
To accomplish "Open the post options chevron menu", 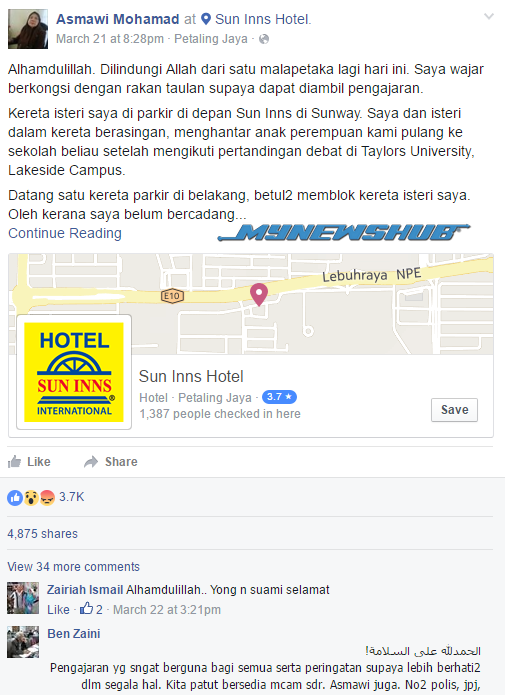I will (488, 17).
